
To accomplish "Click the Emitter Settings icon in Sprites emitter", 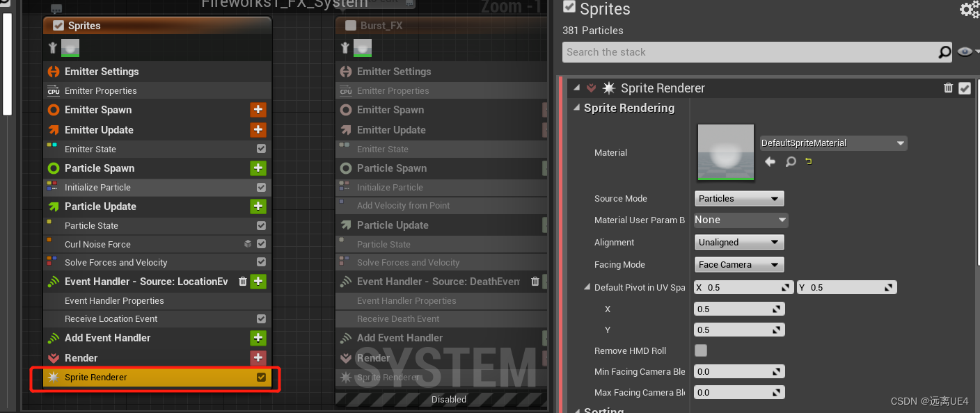I will click(x=54, y=72).
